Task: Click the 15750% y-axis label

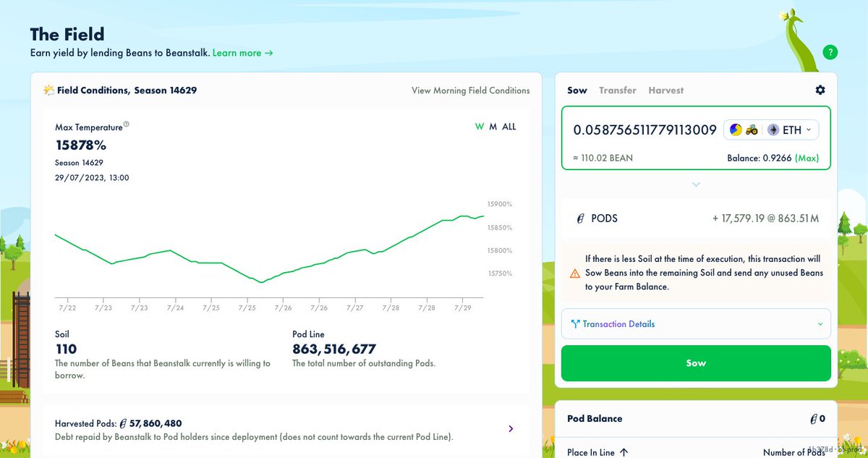Action: 500,273
